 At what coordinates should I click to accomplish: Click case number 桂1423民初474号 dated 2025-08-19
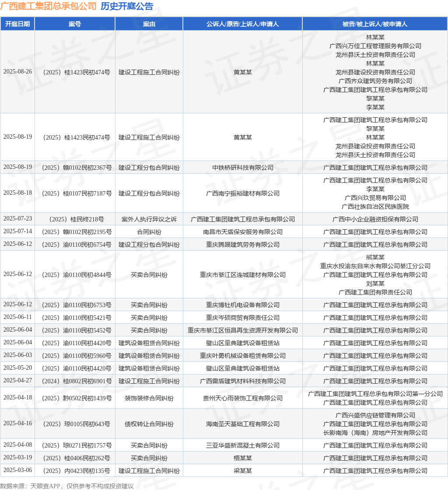77,137
